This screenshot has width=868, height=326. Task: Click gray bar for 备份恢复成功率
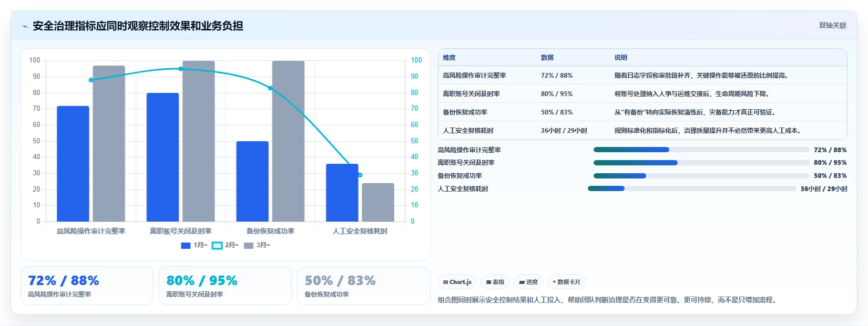click(288, 141)
